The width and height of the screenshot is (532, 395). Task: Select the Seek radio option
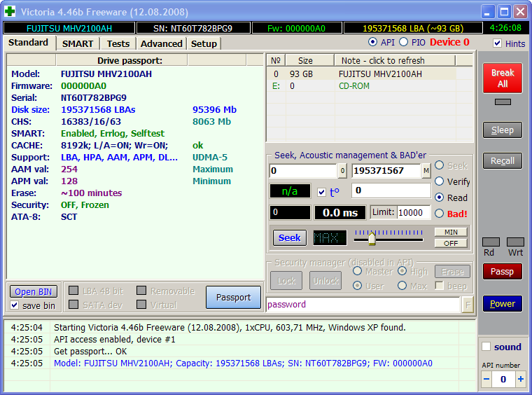coord(439,165)
